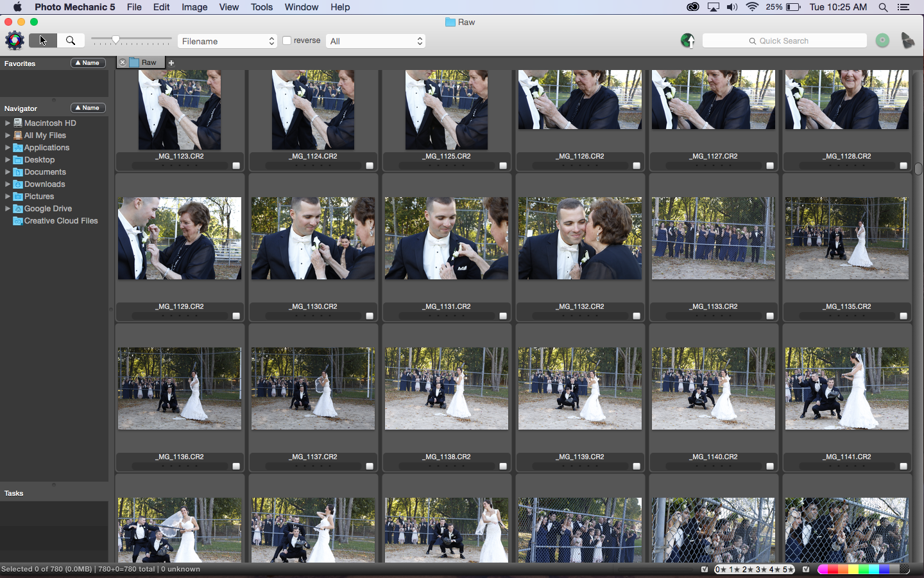Tag the _MG_1132.CR2 checkbox
Viewport: 924px width, 578px height.
[x=637, y=316]
